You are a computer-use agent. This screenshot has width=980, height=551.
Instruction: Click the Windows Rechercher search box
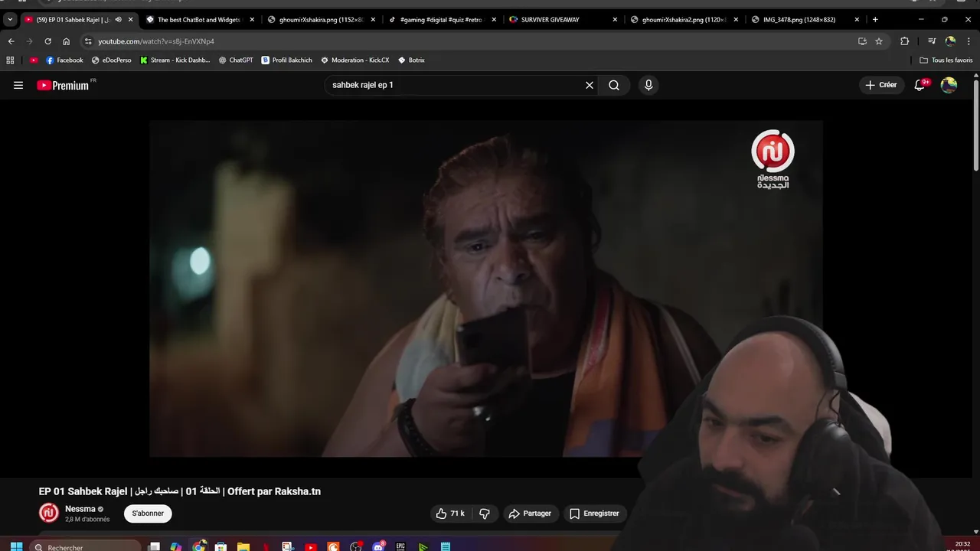(86, 546)
